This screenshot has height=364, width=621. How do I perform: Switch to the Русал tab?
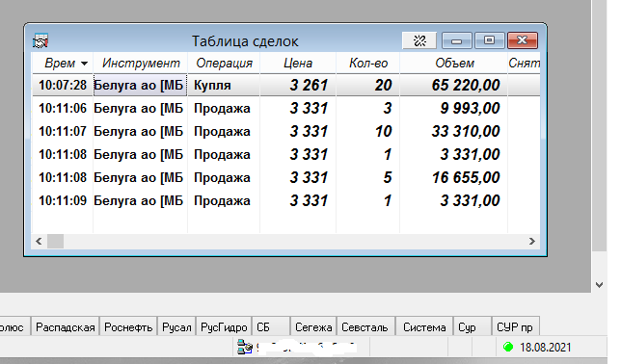176,327
